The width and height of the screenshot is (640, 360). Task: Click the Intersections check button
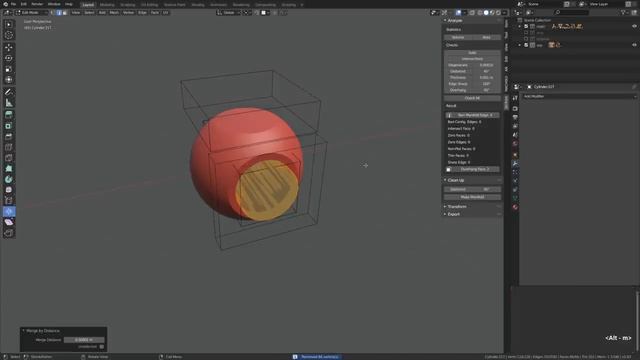pos(472,59)
